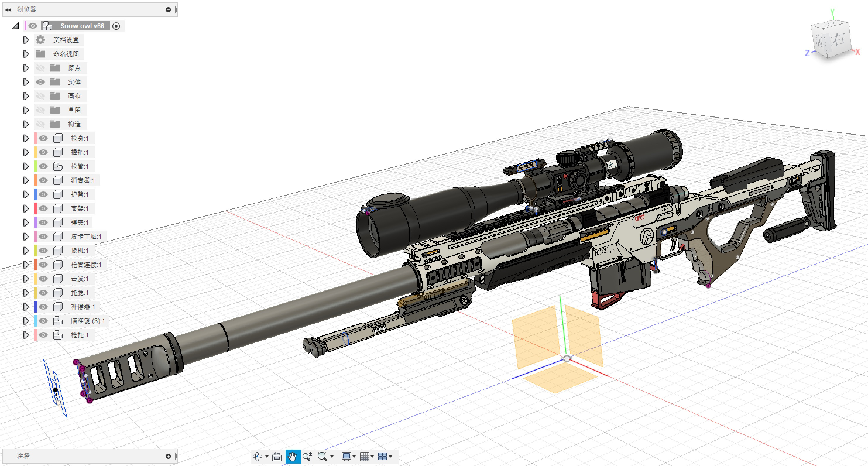Expand the 击发:1 component
868x466 pixels.
click(26, 279)
